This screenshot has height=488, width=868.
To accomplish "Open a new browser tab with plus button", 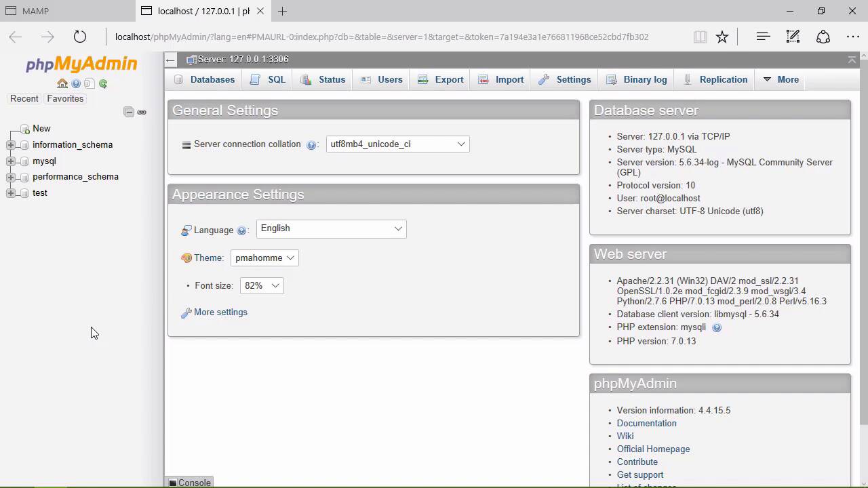I will (x=282, y=11).
